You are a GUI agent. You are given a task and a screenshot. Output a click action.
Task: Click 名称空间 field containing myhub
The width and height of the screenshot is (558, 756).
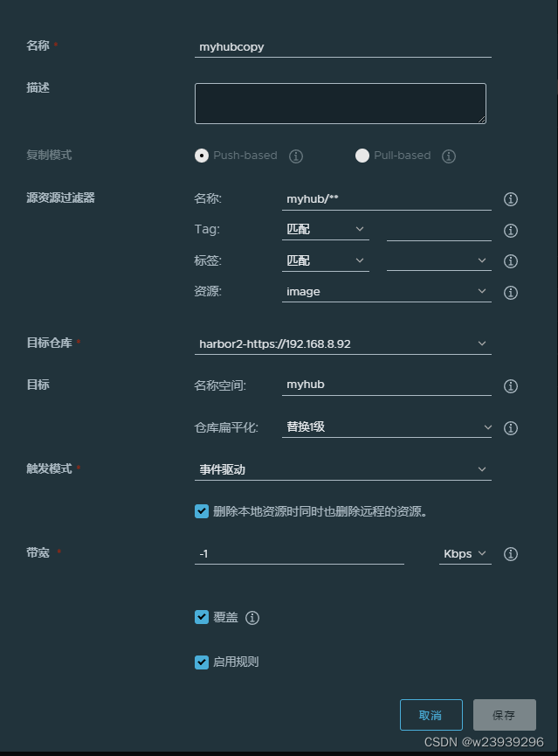tap(387, 385)
